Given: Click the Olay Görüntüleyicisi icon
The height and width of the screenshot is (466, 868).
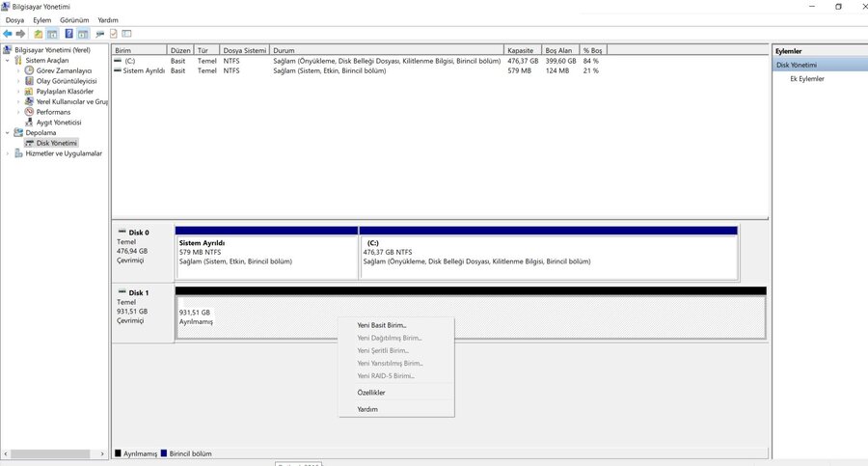Looking at the screenshot, I should coord(29,81).
